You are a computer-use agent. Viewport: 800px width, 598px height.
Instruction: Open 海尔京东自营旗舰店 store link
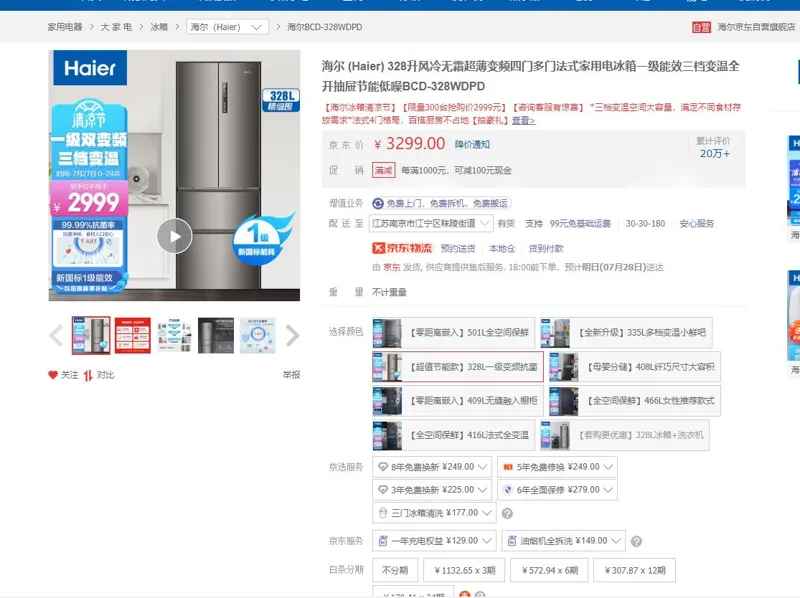(x=756, y=27)
